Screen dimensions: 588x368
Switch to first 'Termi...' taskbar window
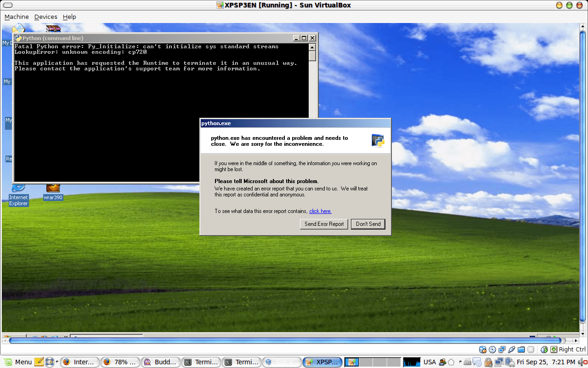(x=201, y=362)
